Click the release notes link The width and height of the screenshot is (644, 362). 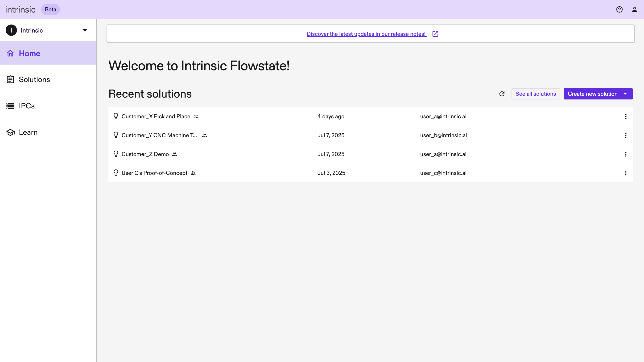point(366,34)
